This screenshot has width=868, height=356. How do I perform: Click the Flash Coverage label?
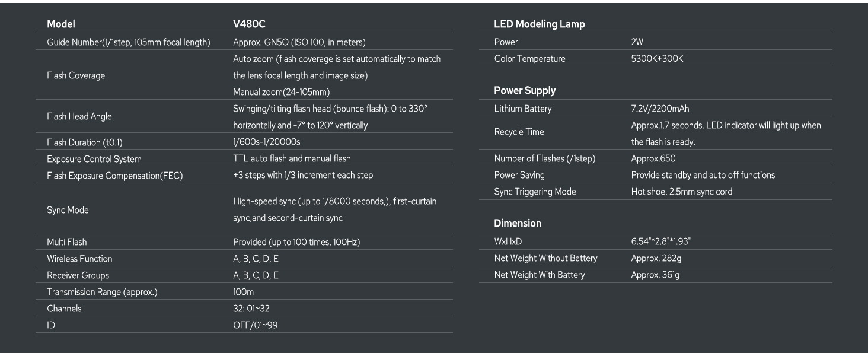(76, 75)
